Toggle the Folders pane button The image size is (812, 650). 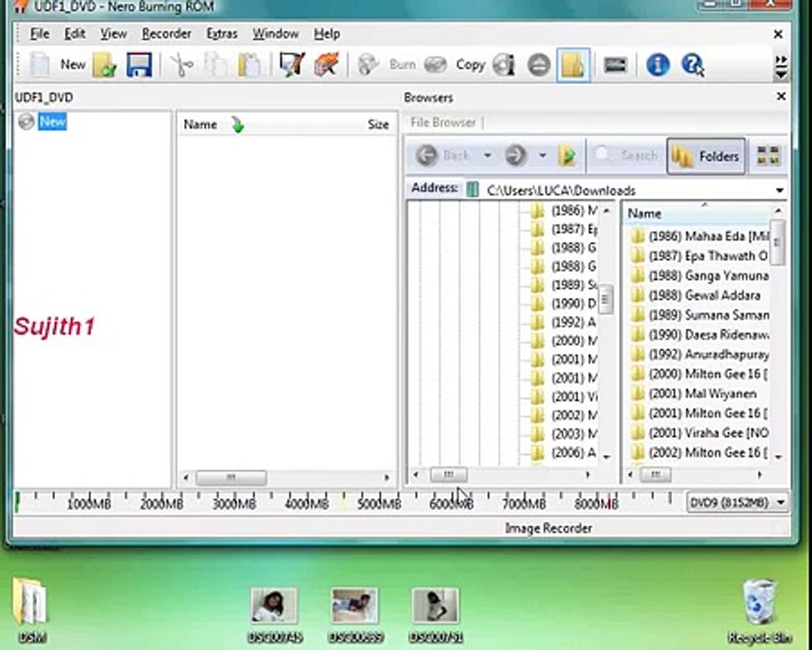pyautogui.click(x=706, y=156)
